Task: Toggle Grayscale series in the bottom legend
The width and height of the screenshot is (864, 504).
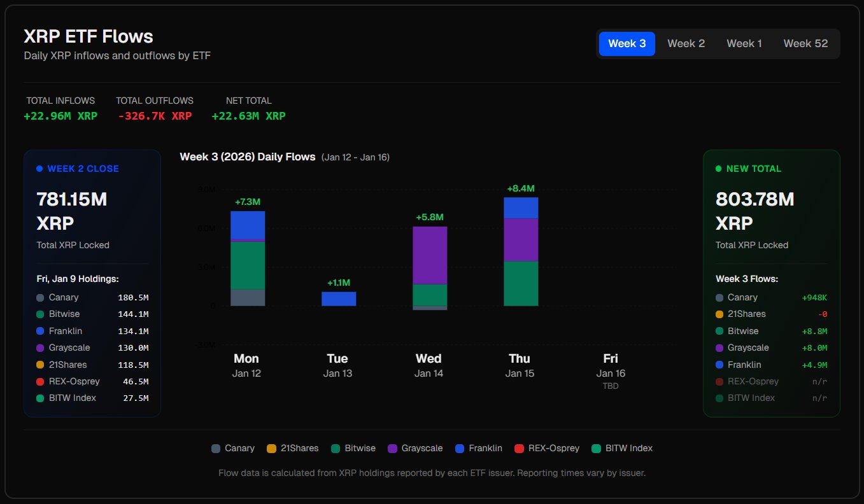Action: coord(414,448)
